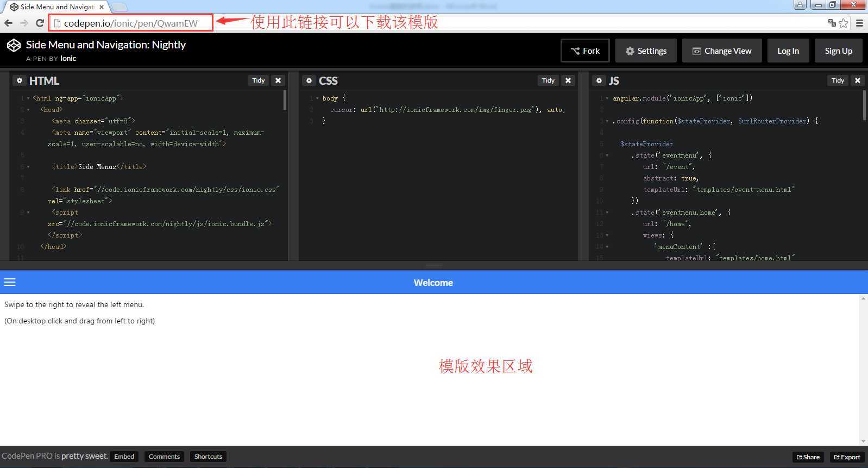This screenshot has width=868, height=468.
Task: Click the $stateProvider line in JS
Action: 646,144
